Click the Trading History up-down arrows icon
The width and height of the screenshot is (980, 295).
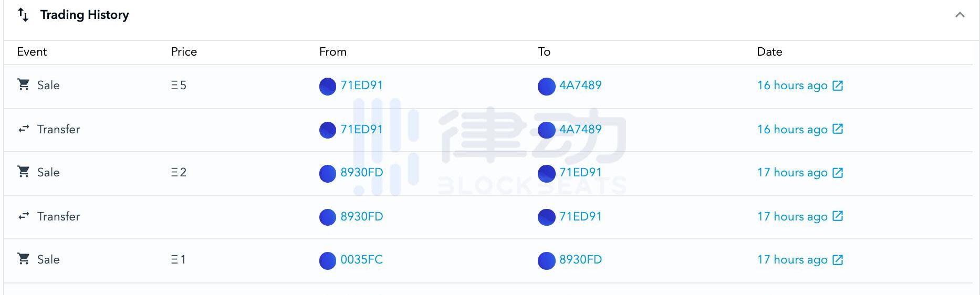(23, 15)
